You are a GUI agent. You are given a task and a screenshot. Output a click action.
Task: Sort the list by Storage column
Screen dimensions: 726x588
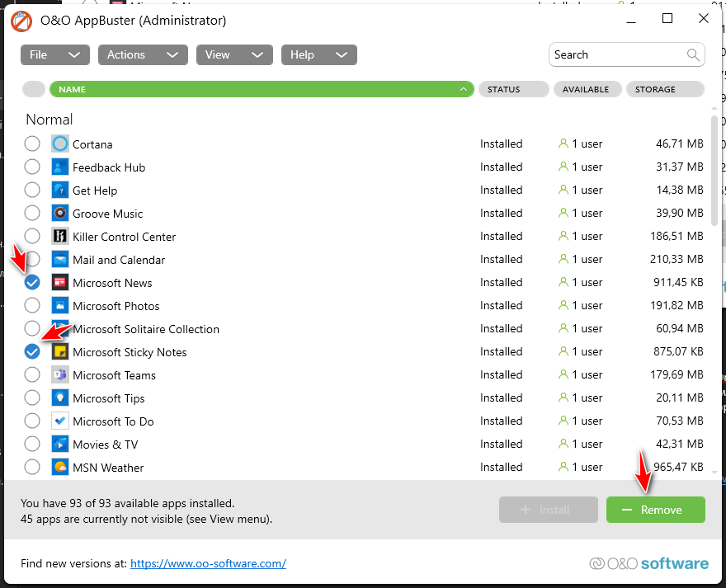pyautogui.click(x=665, y=89)
